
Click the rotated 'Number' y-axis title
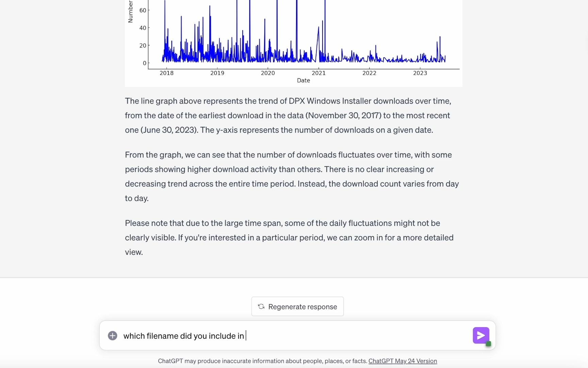click(x=130, y=12)
